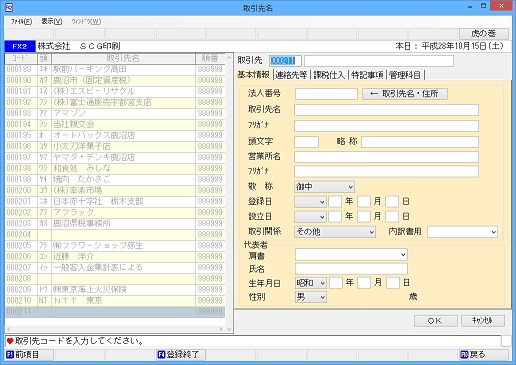Screen dimensions: 516x365
Task: Switch to the 管理科目 tab
Action: 405,75
